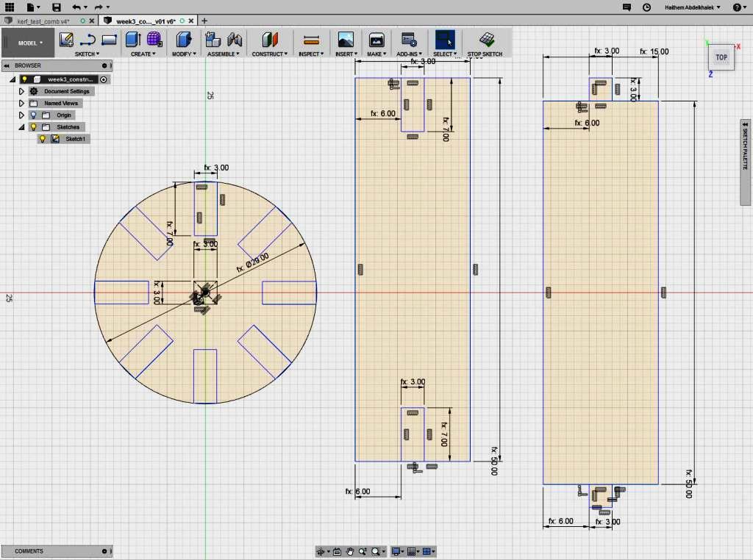Select the Joint assemble tool
Image resolution: width=753 pixels, height=560 pixels.
point(235,40)
